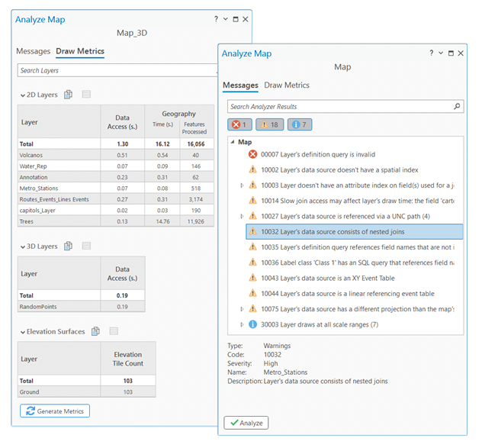Select warning 10035 definition query field names
Screen dimensions: 482x448
354,247
